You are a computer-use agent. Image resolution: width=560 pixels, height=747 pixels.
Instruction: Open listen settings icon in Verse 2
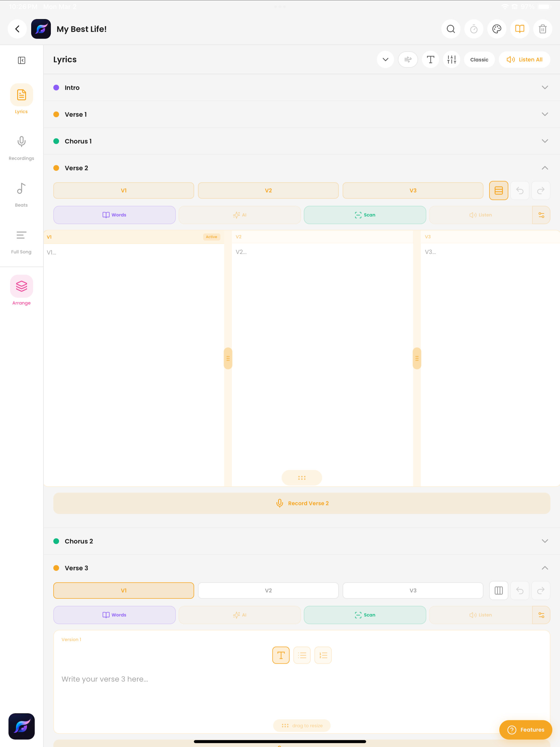(541, 215)
